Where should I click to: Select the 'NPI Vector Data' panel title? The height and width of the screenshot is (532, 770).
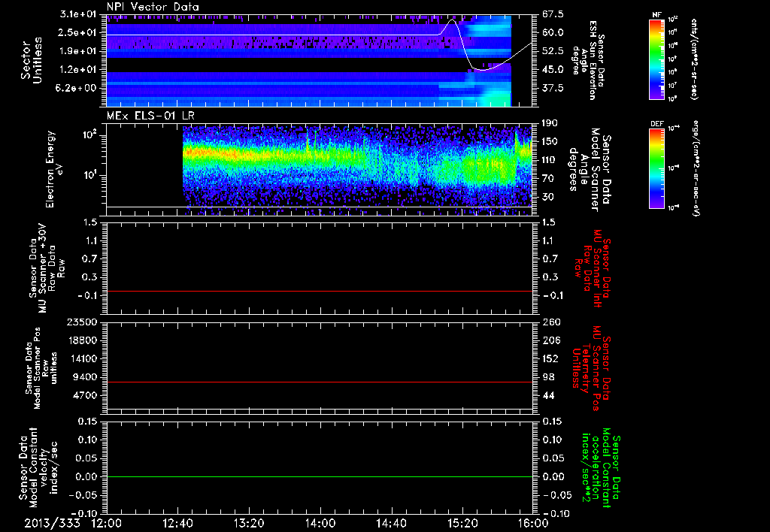(x=153, y=7)
